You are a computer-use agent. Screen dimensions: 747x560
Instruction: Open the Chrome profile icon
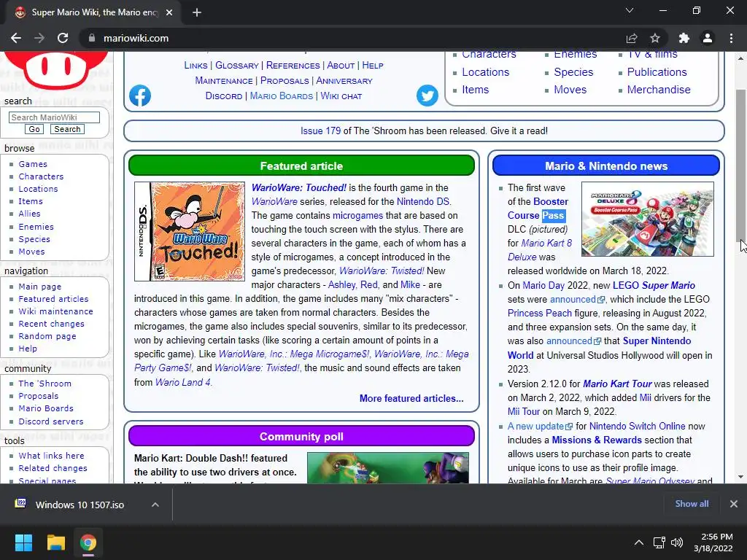click(x=708, y=38)
